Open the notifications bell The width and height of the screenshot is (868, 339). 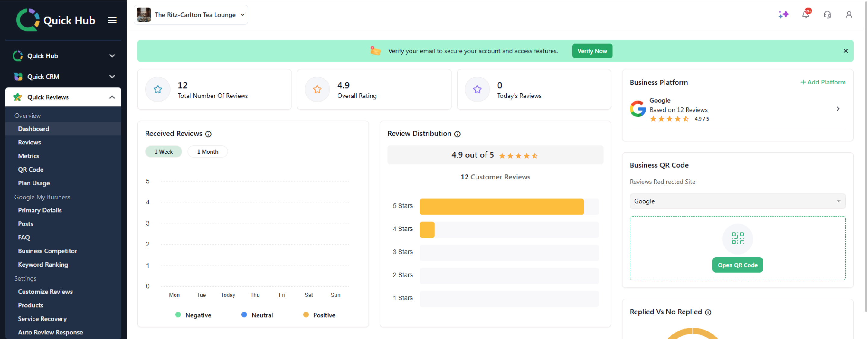805,14
